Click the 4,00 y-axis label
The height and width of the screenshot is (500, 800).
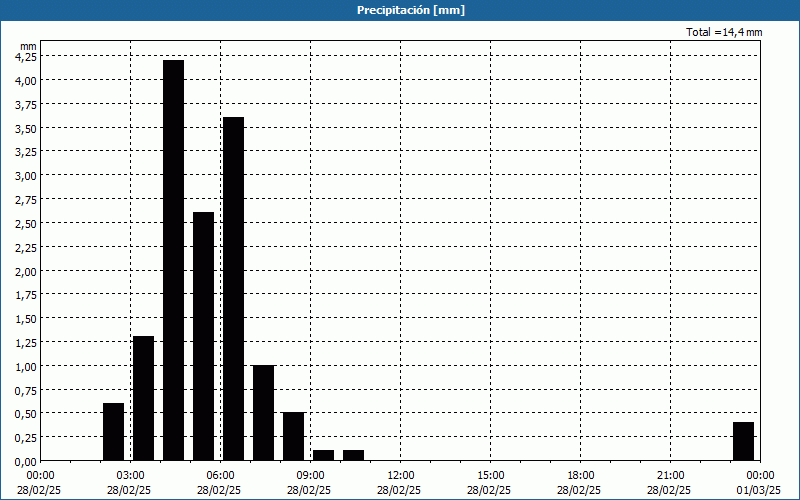(x=26, y=80)
